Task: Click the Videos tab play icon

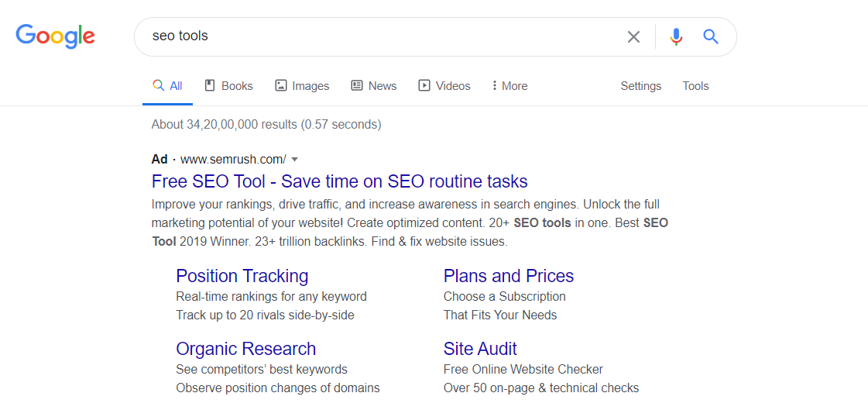Action: 424,86
